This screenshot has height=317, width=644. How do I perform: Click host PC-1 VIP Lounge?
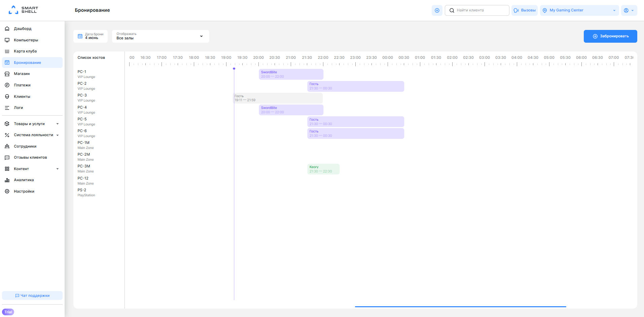(x=86, y=74)
